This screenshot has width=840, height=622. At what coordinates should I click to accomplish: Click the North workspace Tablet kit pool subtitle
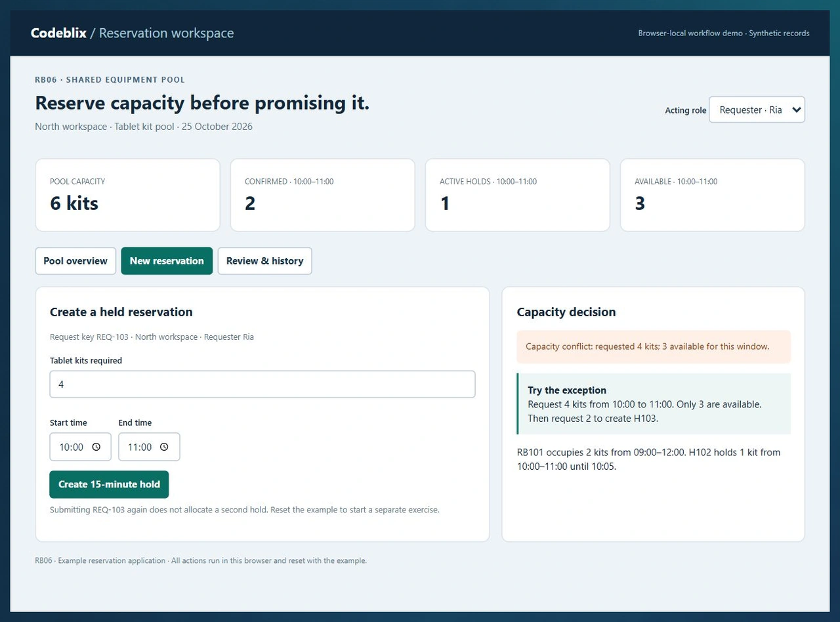click(x=144, y=127)
